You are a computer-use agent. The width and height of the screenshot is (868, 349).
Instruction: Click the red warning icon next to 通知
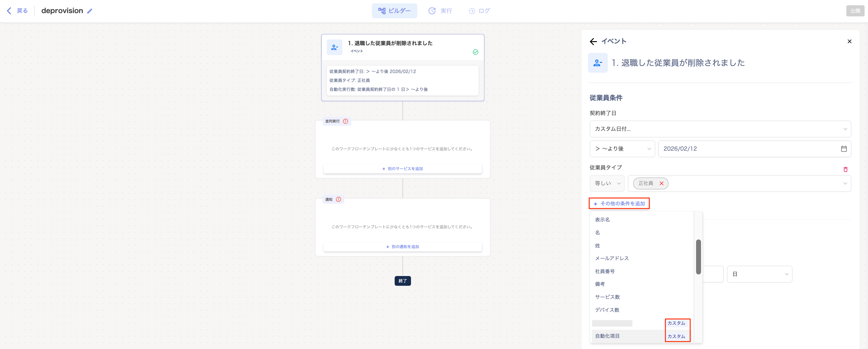(338, 199)
